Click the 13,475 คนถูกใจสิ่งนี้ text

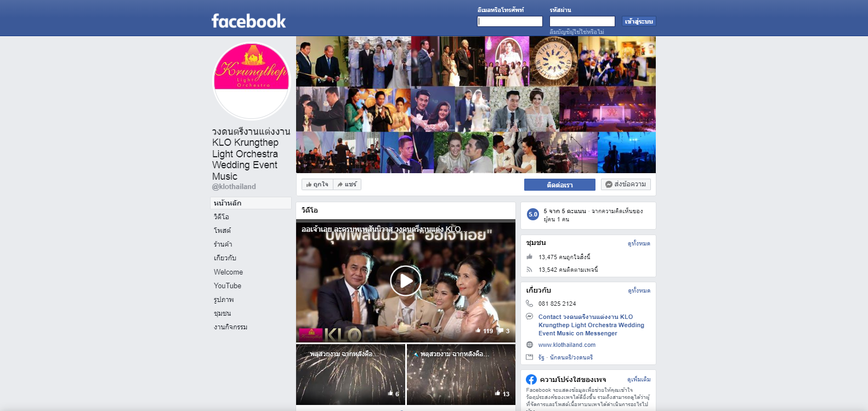[564, 257]
